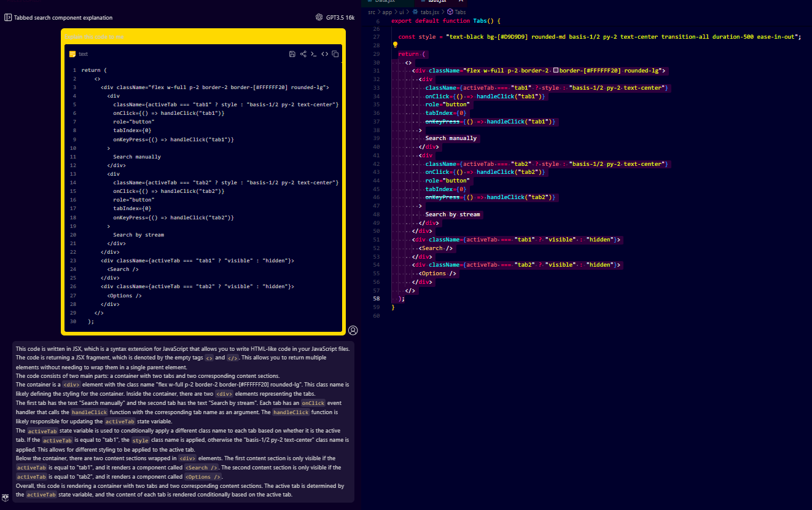Viewport: 812px width, 510px height.
Task: Click line number 58 in editor gutter
Action: click(x=377, y=299)
